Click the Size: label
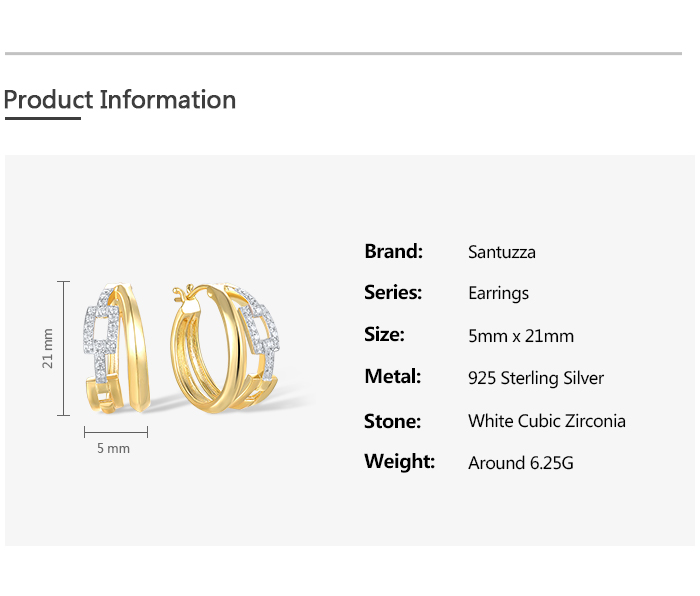Screen dimensions: 700x596 (x=384, y=334)
